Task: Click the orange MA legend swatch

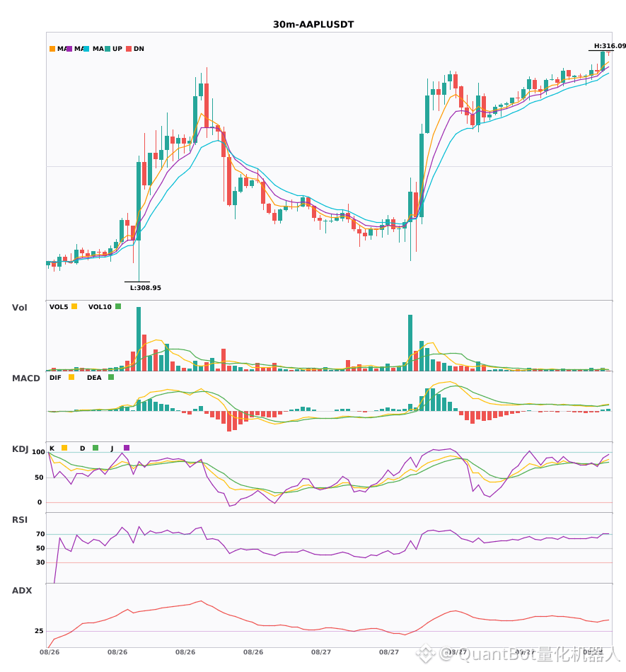Action: pos(52,49)
